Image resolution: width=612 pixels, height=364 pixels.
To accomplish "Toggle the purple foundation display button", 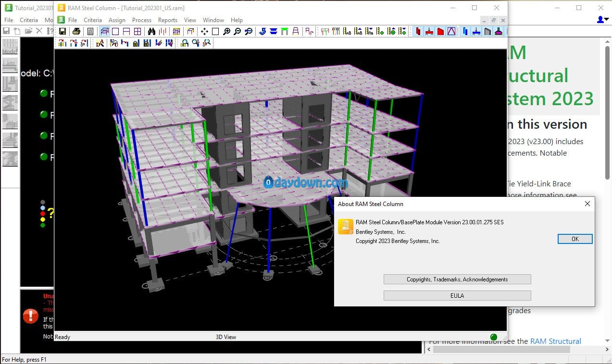I will pyautogui.click(x=499, y=31).
